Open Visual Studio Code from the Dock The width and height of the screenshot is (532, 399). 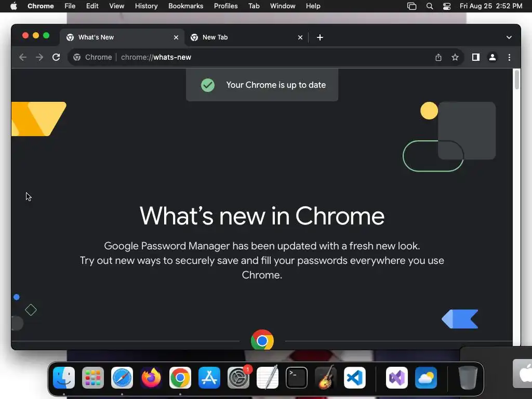pyautogui.click(x=355, y=378)
